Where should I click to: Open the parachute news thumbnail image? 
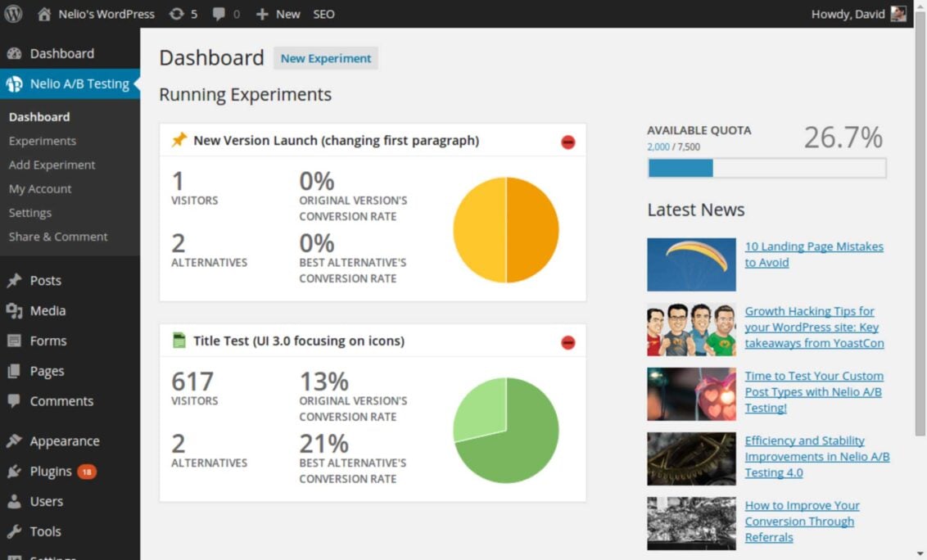691,264
